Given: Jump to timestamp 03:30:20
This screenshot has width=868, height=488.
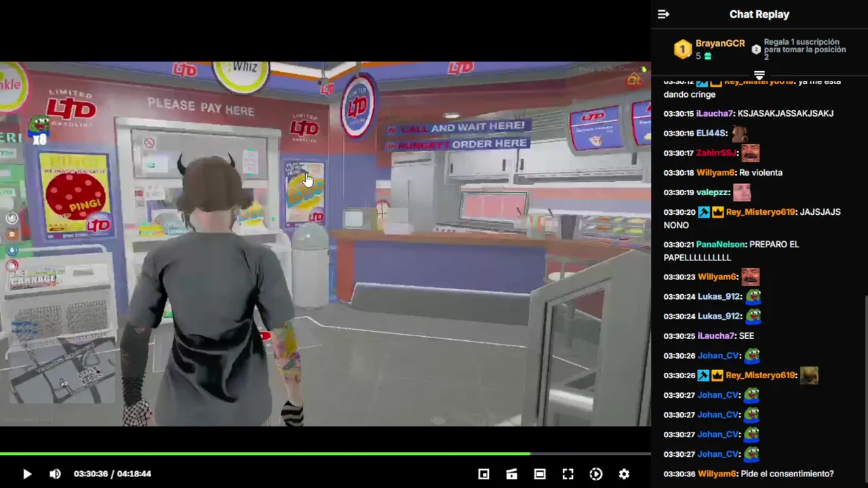Looking at the screenshot, I should (x=679, y=212).
